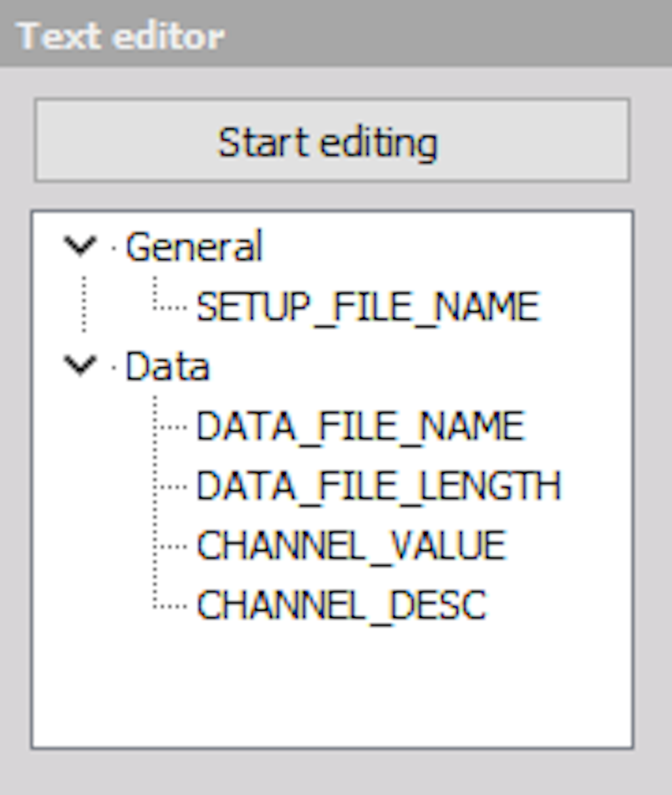Select the General tree item

tap(194, 247)
